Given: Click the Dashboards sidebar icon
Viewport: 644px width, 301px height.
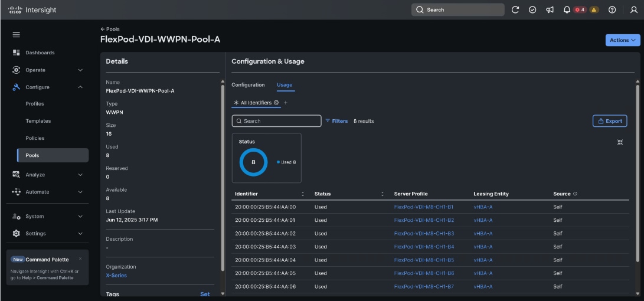Looking at the screenshot, I should pyautogui.click(x=17, y=53).
